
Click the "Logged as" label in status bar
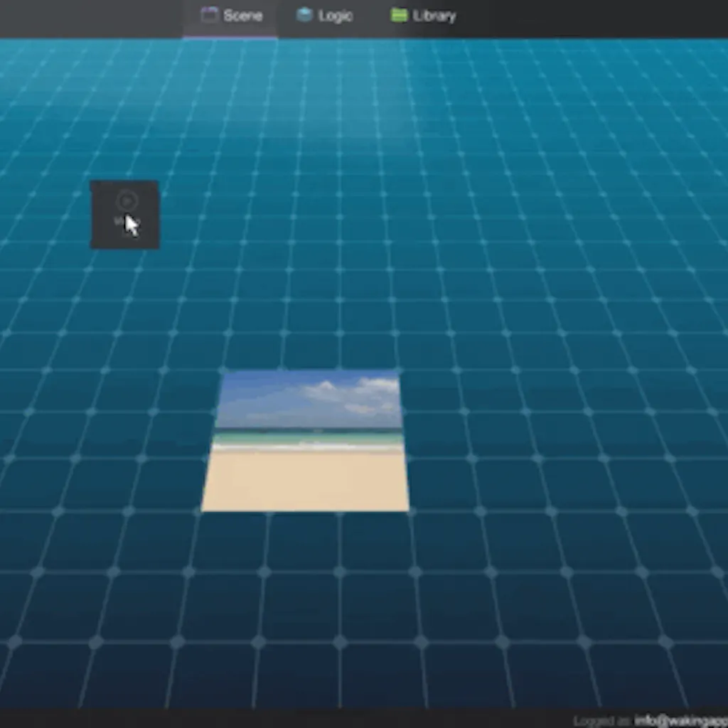click(x=601, y=720)
